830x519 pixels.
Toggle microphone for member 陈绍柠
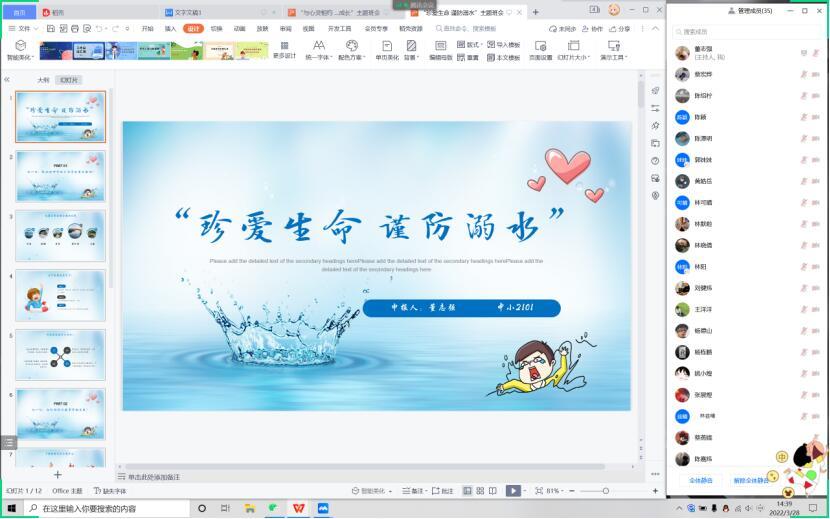pyautogui.click(x=801, y=96)
